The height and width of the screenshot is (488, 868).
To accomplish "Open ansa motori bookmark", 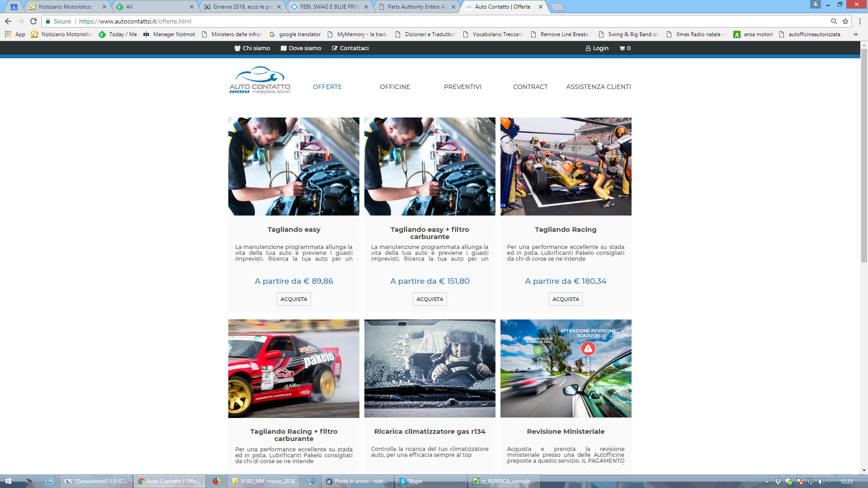I will [753, 34].
